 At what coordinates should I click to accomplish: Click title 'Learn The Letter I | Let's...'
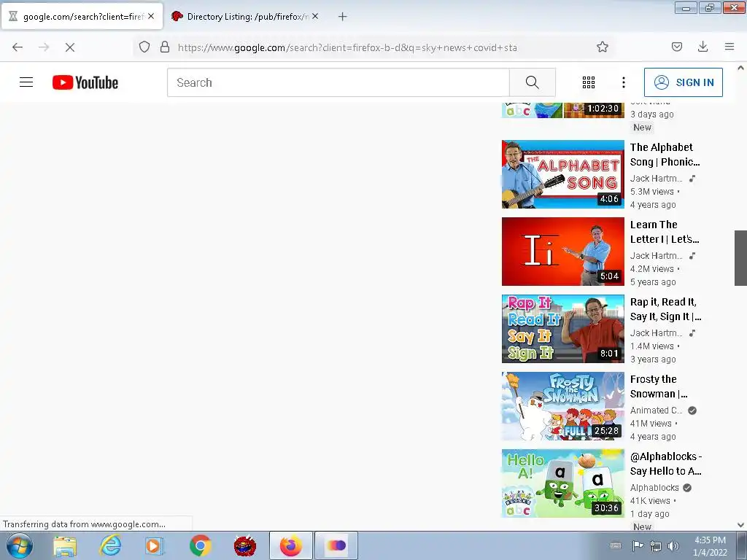pos(665,232)
